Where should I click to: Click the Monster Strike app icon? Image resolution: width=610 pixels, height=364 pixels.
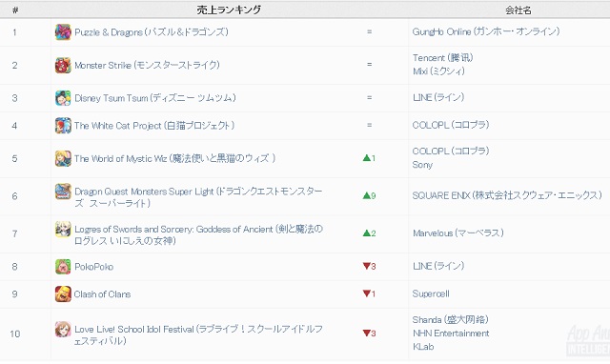point(63,66)
